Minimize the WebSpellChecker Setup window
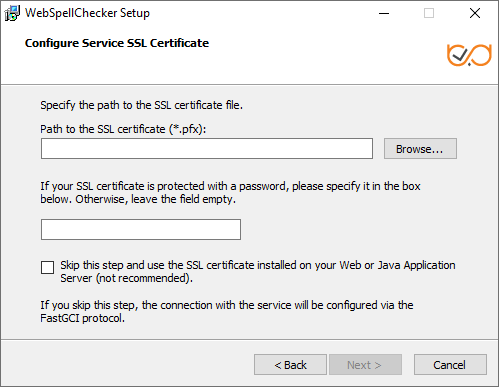This screenshot has width=499, height=387. point(384,13)
